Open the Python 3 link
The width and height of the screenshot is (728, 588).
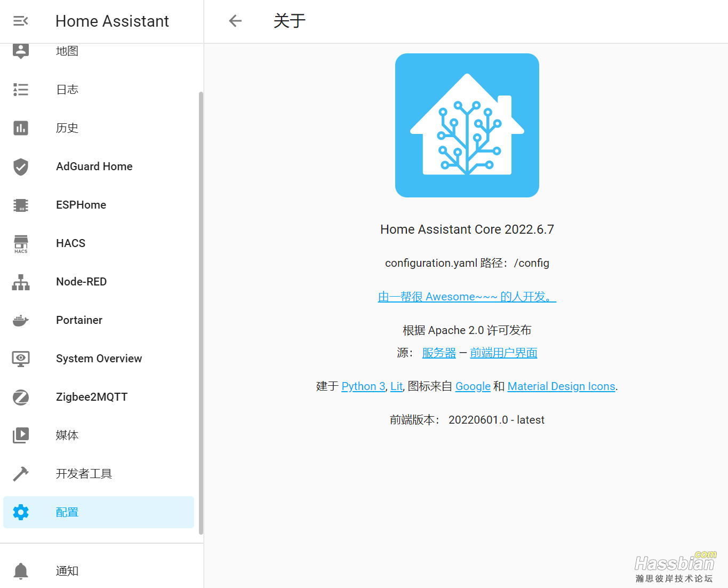(363, 386)
